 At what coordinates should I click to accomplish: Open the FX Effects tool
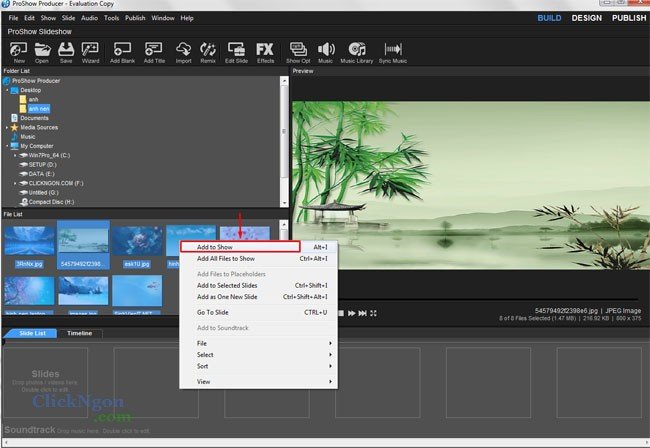pyautogui.click(x=265, y=53)
